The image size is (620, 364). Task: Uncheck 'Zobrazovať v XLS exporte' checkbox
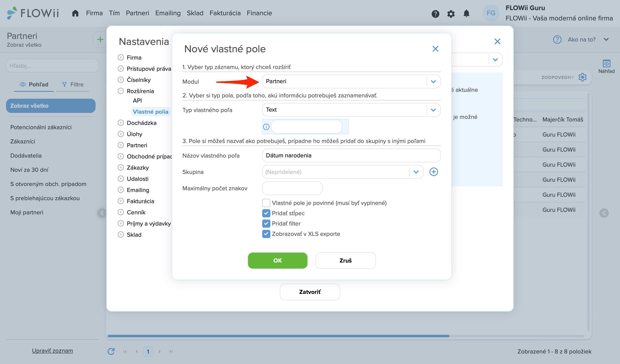(266, 234)
